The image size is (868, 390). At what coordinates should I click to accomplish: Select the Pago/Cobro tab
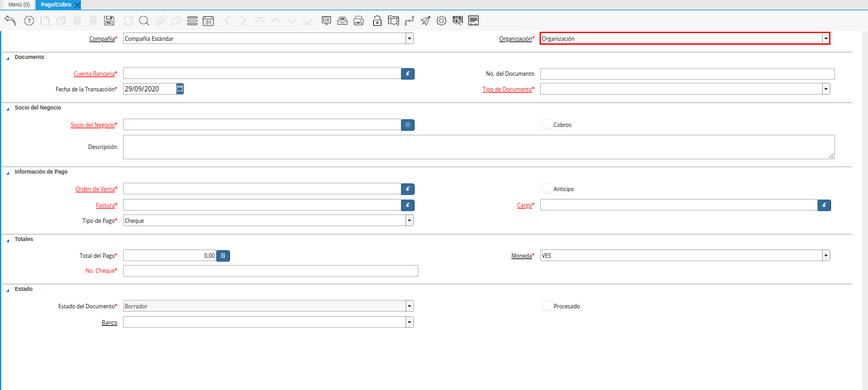tap(56, 5)
